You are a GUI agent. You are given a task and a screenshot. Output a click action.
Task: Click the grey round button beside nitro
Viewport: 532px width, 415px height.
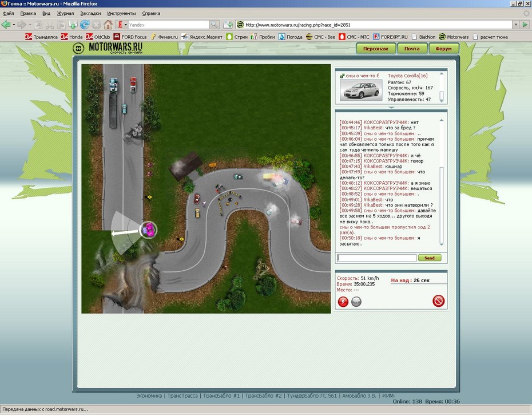point(356,302)
